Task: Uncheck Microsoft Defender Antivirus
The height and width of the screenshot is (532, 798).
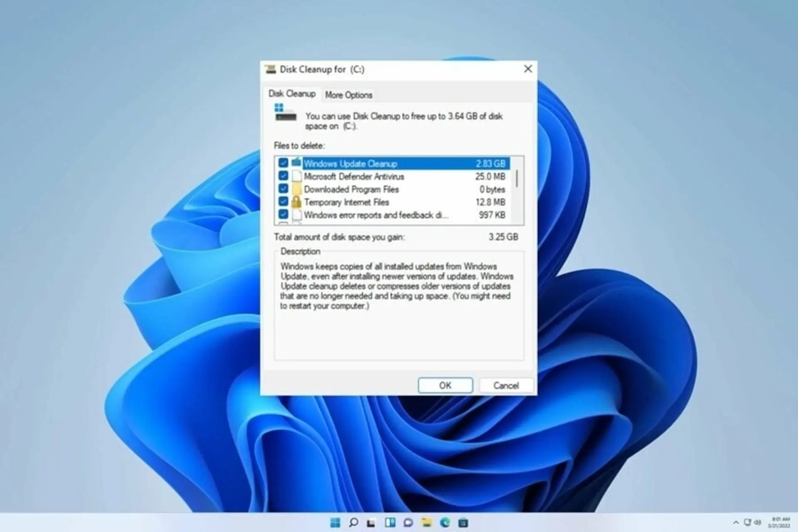Action: pyautogui.click(x=283, y=176)
